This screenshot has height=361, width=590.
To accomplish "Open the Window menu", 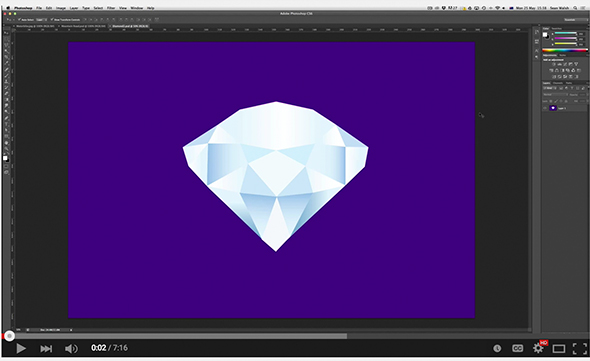I will [x=137, y=8].
